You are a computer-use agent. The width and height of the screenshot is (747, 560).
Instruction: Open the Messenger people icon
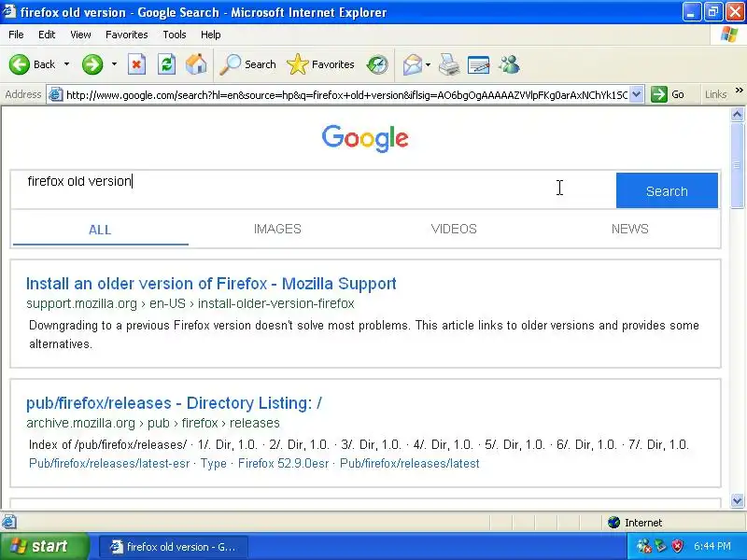(x=509, y=64)
